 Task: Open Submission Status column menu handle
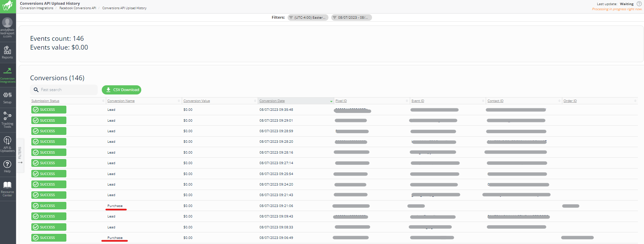[x=103, y=101]
